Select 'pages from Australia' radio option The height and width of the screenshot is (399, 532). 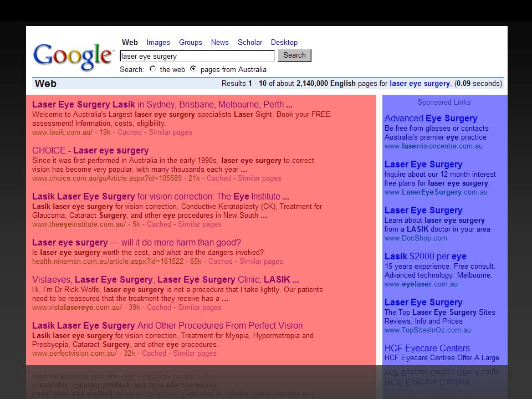(x=193, y=69)
